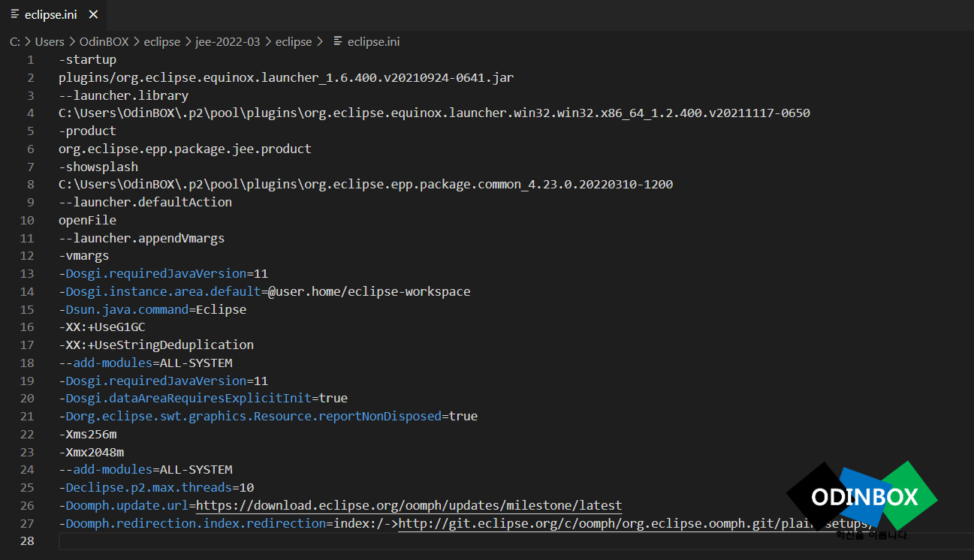The width and height of the screenshot is (974, 560).
Task: Click the -Dsun.java.command=Eclipse line
Action: click(x=152, y=309)
